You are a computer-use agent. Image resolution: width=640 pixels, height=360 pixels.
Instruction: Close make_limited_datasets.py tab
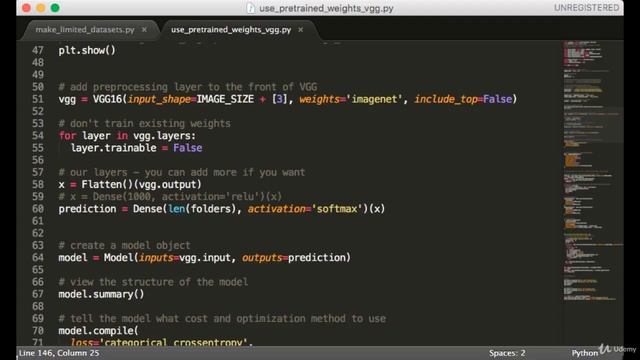pyautogui.click(x=144, y=30)
